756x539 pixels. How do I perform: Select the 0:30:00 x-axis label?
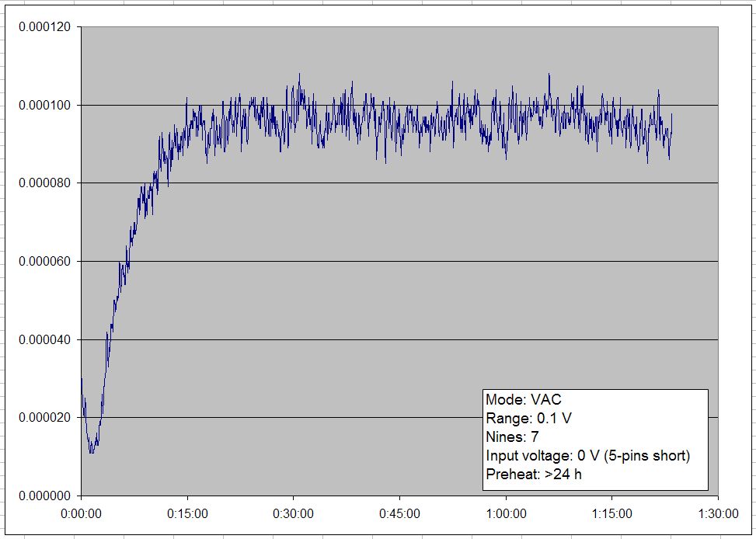[294, 513]
